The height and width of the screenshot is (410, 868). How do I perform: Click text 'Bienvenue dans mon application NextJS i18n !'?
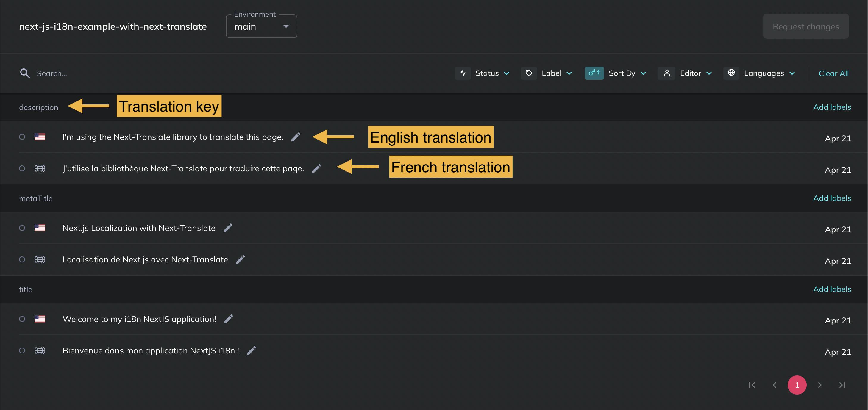(151, 351)
